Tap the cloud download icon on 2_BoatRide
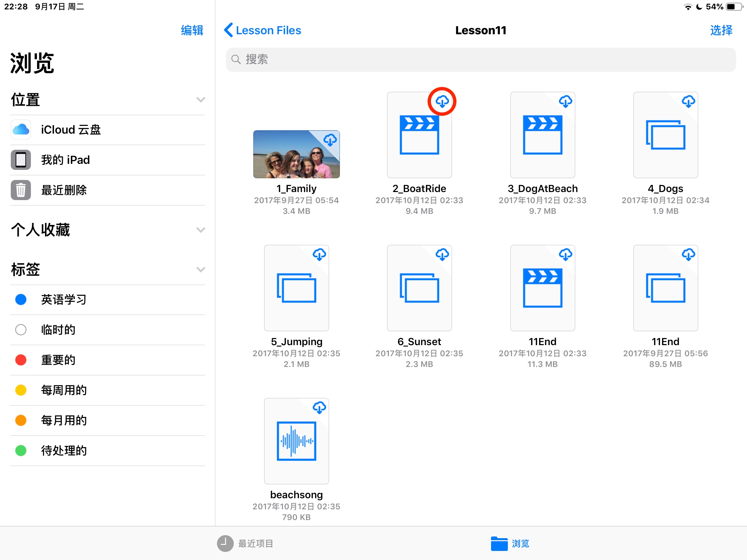Image resolution: width=747 pixels, height=560 pixels. (442, 101)
